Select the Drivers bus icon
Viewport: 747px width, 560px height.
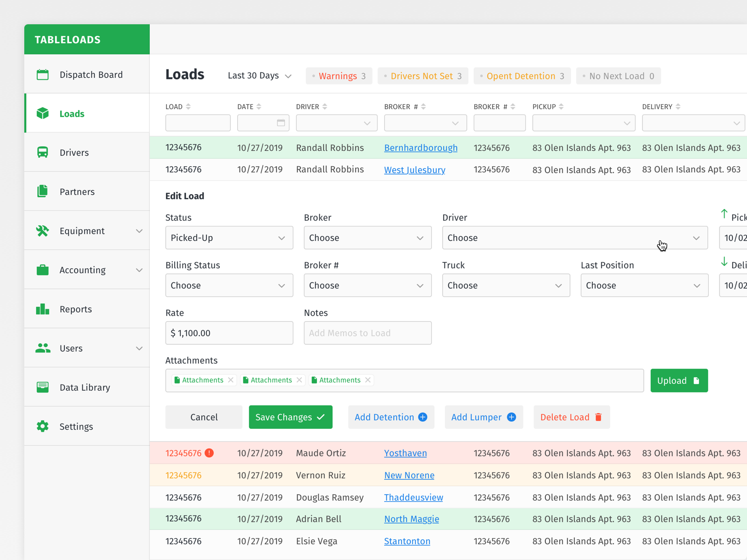pyautogui.click(x=42, y=152)
